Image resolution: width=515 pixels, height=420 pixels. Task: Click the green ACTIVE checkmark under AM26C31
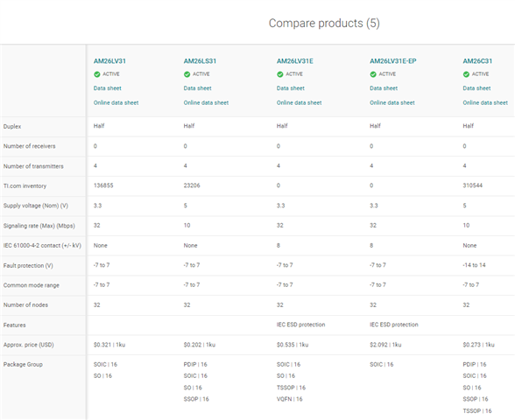click(466, 74)
